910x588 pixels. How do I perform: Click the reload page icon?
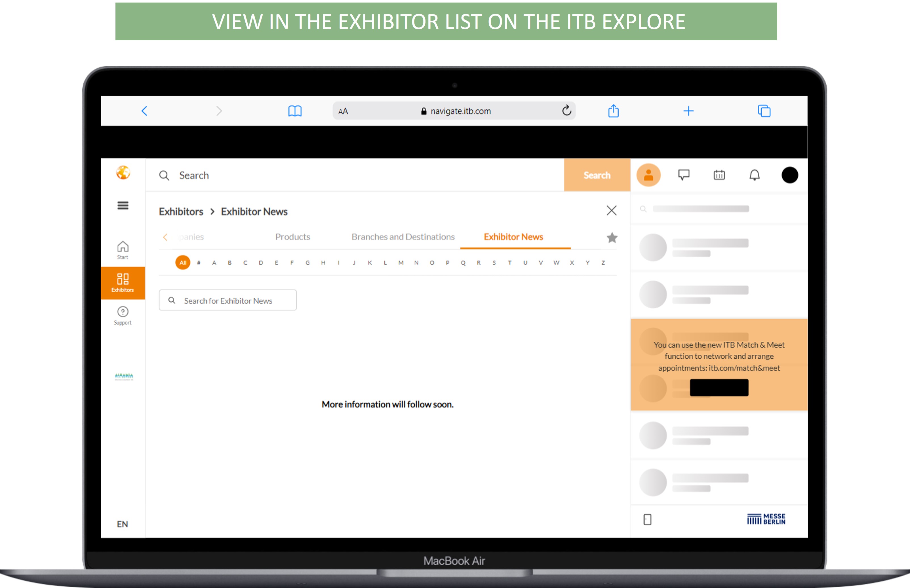[566, 111]
